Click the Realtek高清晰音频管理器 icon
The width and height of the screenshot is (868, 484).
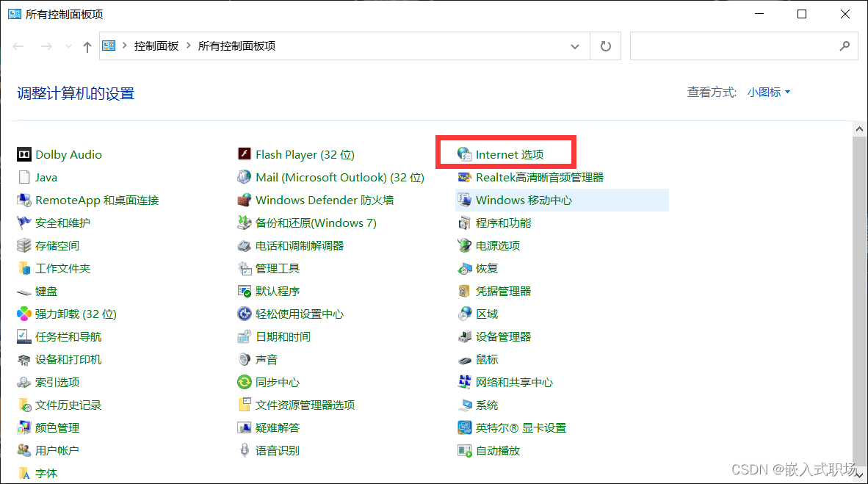tap(464, 177)
